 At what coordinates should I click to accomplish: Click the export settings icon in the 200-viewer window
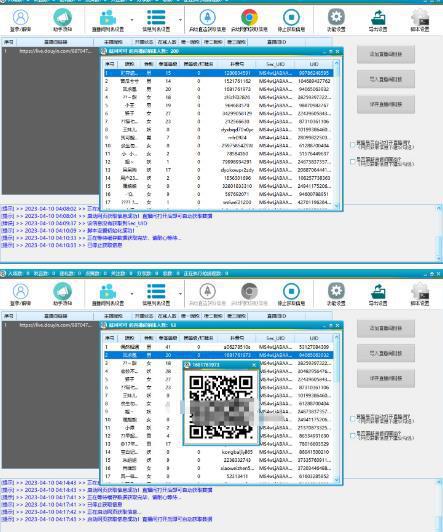(378, 17)
